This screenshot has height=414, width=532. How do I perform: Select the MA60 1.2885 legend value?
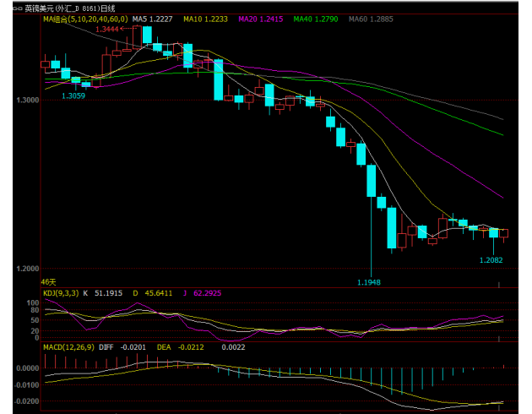[x=371, y=19]
